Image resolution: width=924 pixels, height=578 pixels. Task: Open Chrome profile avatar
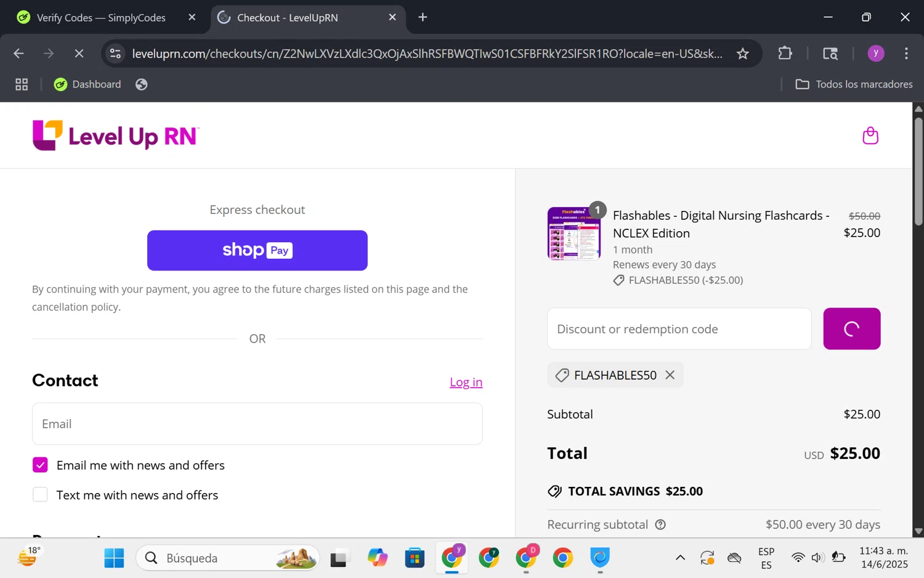(x=875, y=54)
